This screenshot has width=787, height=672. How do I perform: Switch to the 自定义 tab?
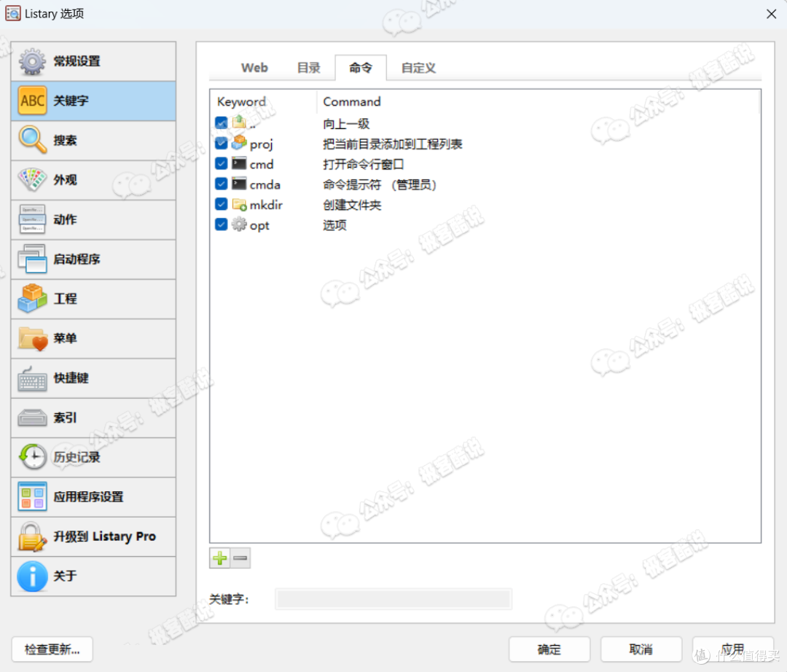(x=418, y=68)
